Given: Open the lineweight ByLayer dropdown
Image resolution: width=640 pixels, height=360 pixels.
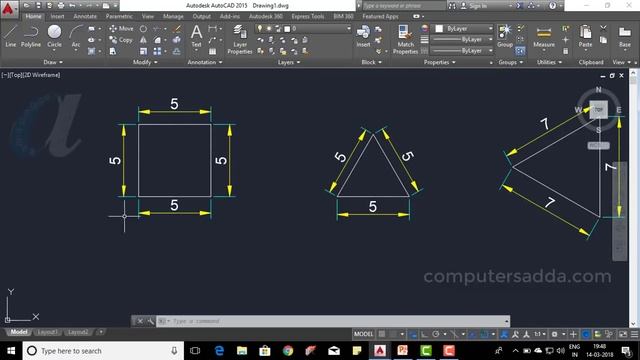Looking at the screenshot, I should point(462,40).
